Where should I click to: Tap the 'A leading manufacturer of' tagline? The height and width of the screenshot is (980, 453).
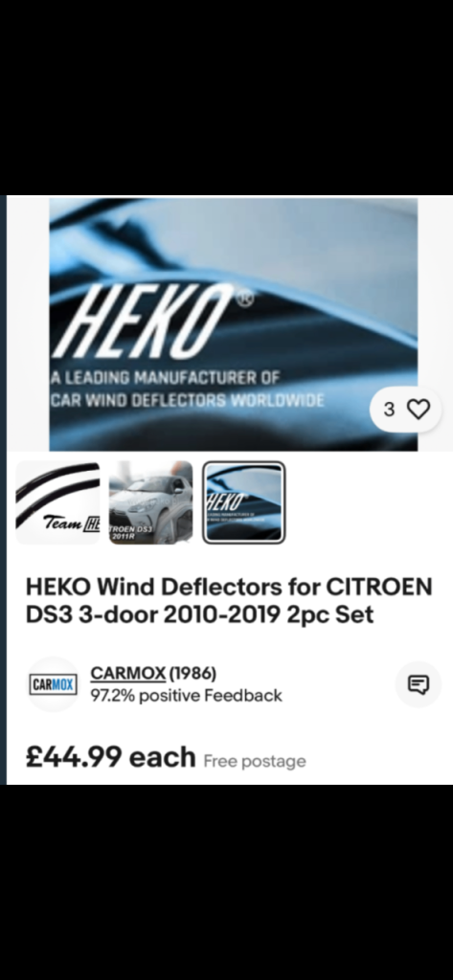tap(165, 377)
